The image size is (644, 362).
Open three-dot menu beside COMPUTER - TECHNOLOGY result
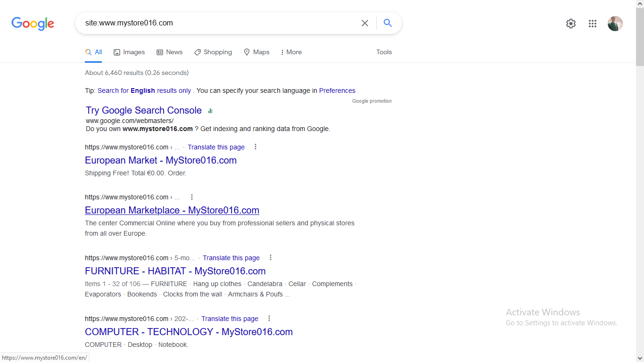(269, 318)
